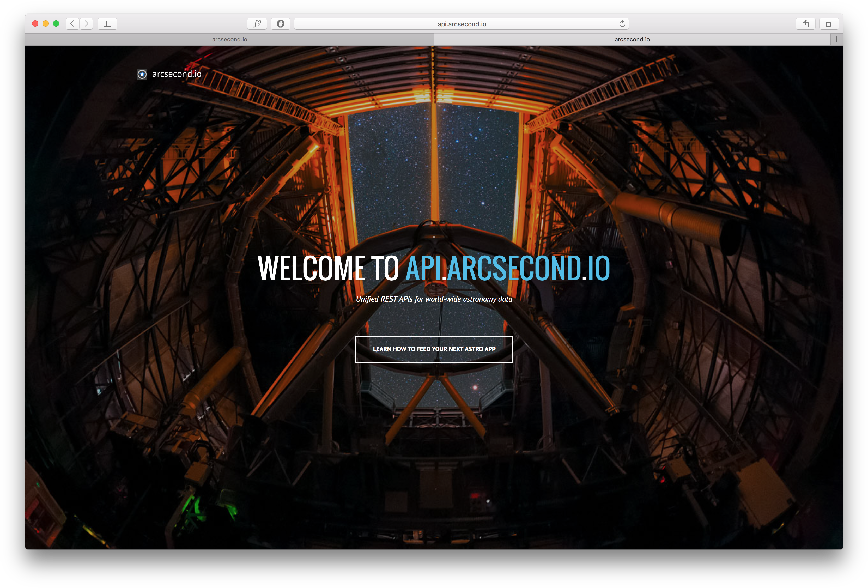Open a new tab with the plus
Screen dimensions: 868x588
pos(837,39)
